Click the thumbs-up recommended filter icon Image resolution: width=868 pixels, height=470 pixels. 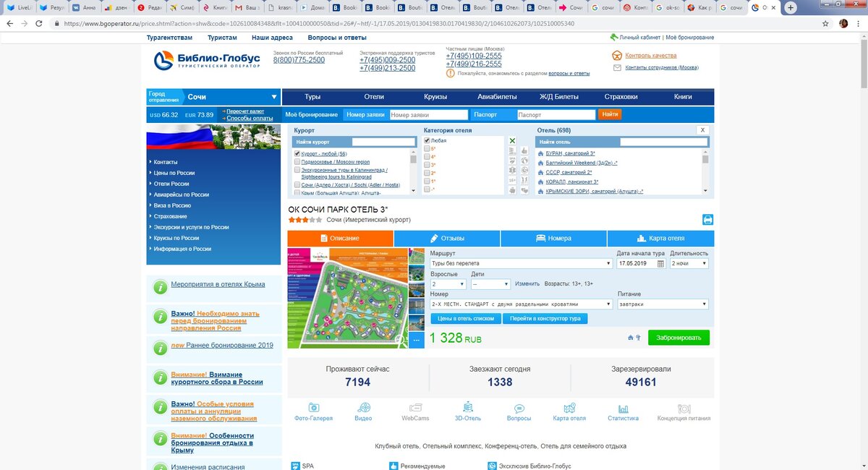(524, 151)
